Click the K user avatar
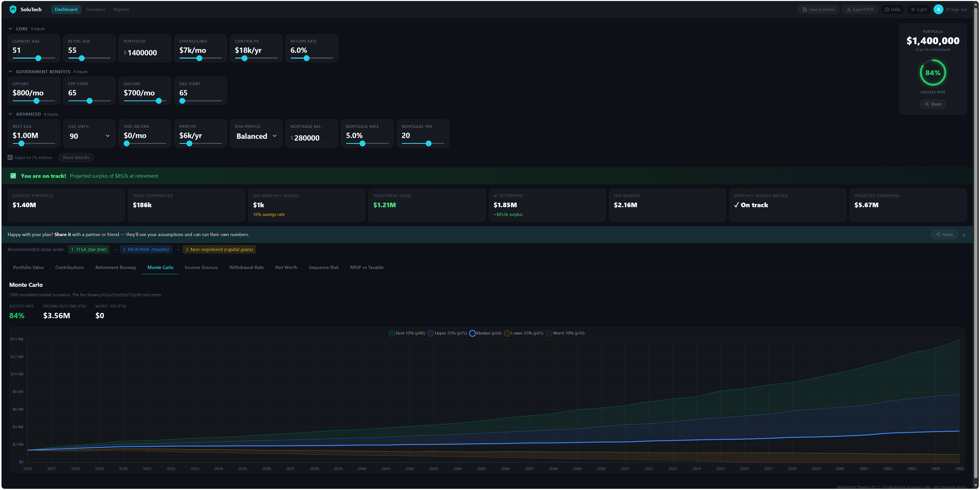This screenshot has width=980, height=490. click(938, 9)
